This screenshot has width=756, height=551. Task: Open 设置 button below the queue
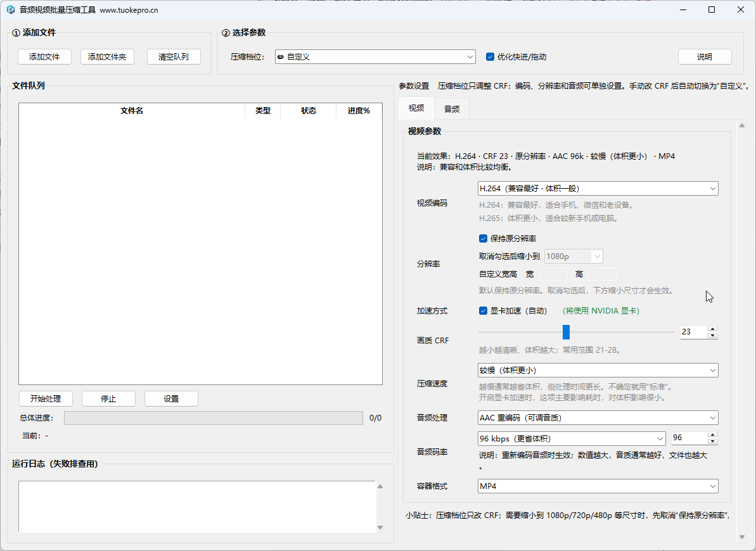click(171, 398)
